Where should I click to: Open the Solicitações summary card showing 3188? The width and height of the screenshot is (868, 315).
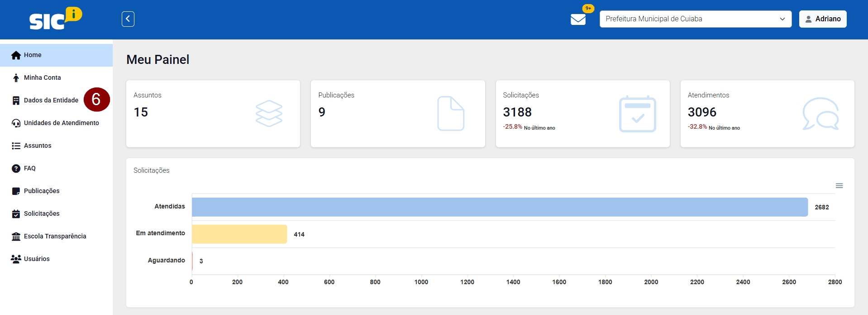582,114
